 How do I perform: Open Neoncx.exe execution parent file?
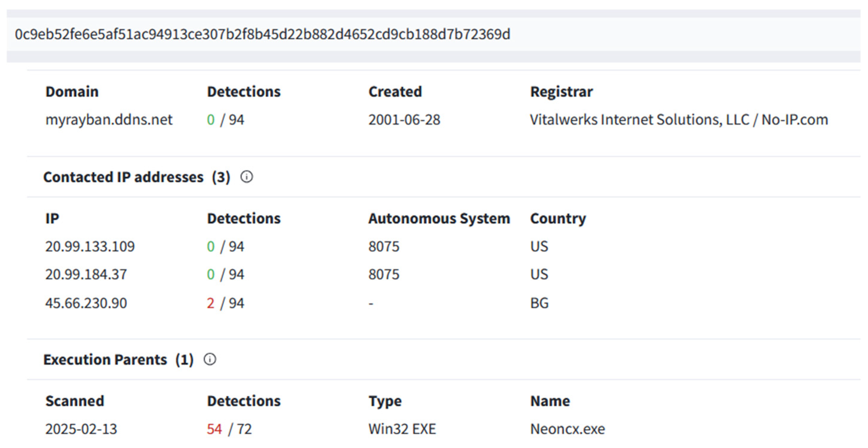pyautogui.click(x=568, y=429)
